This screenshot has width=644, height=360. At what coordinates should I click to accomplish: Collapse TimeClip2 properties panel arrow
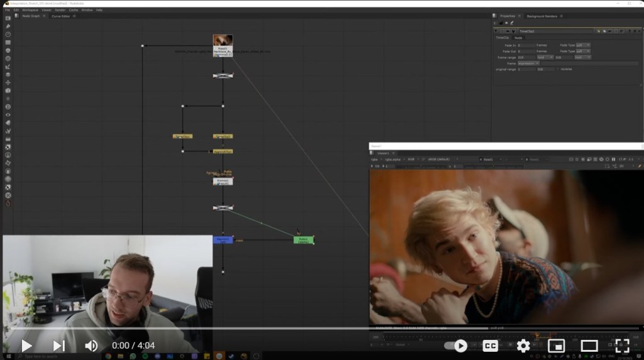[x=496, y=31]
